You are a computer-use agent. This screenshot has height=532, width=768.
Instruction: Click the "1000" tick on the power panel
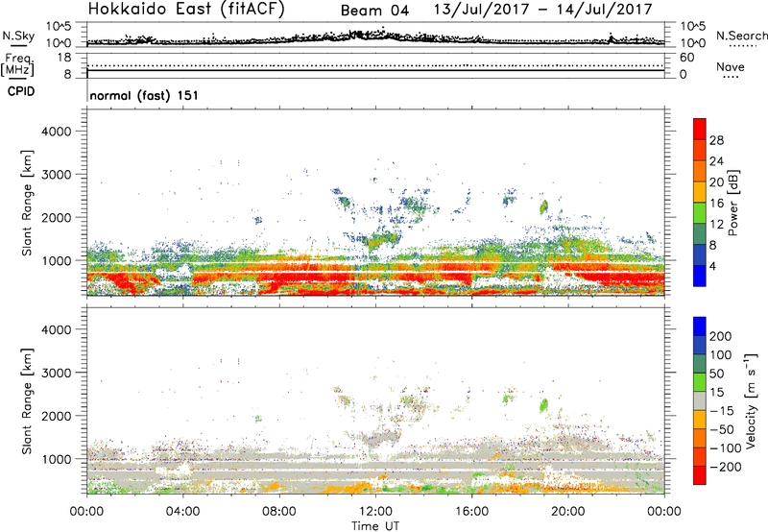(57, 260)
